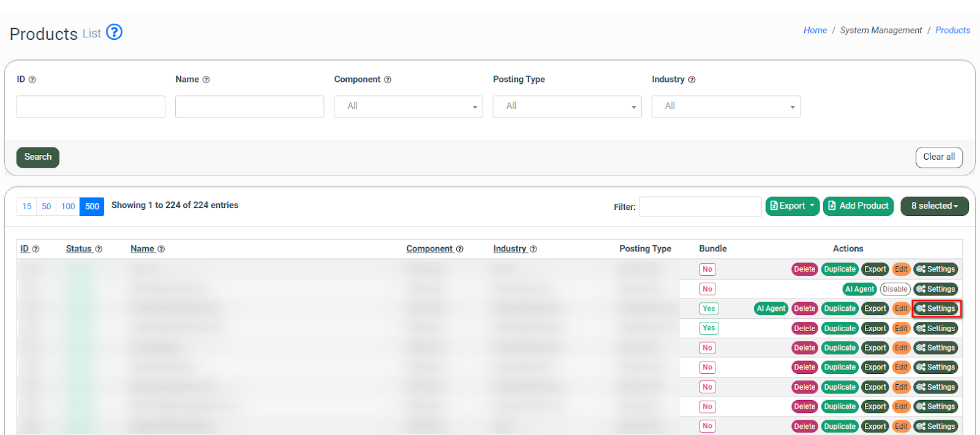
Task: Open the 8 selected columns dropdown
Action: [x=934, y=206]
